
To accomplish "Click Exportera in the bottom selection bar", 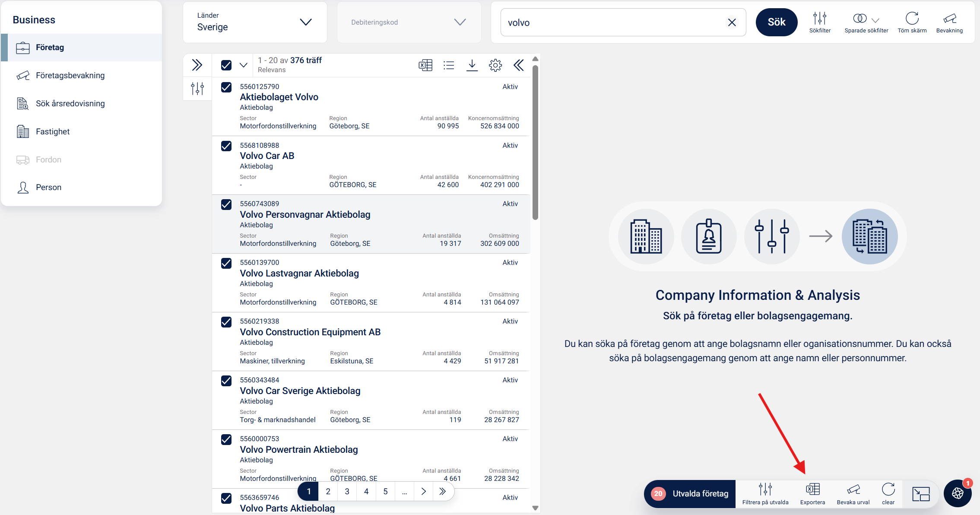I will [812, 493].
